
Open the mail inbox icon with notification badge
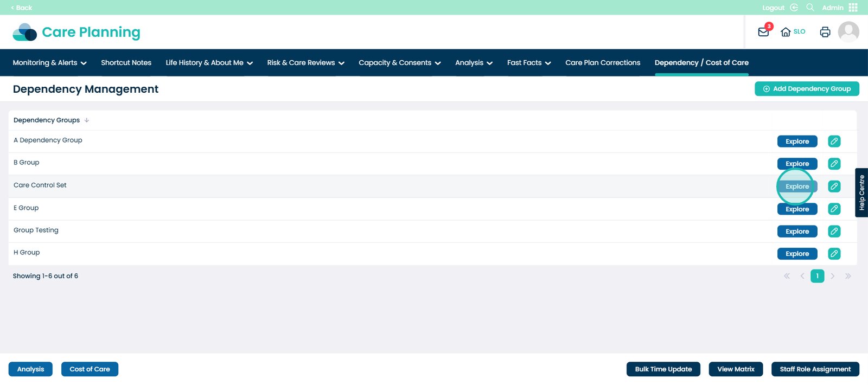pos(763,32)
